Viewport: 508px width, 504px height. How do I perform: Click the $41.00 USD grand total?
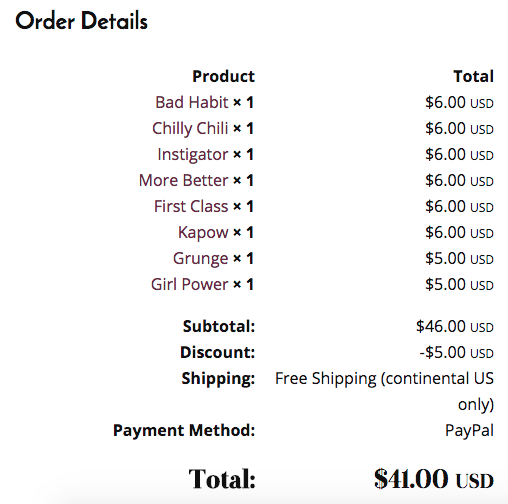pyautogui.click(x=434, y=479)
